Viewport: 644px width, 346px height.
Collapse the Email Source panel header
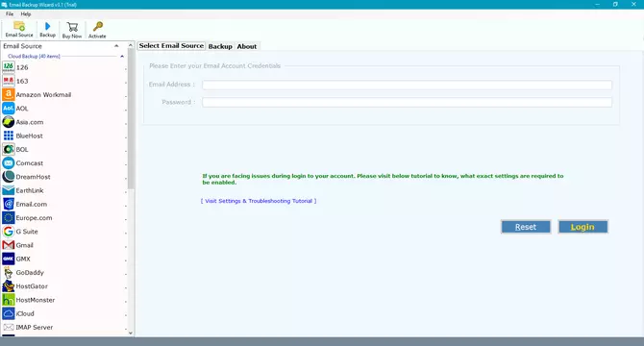[116, 46]
